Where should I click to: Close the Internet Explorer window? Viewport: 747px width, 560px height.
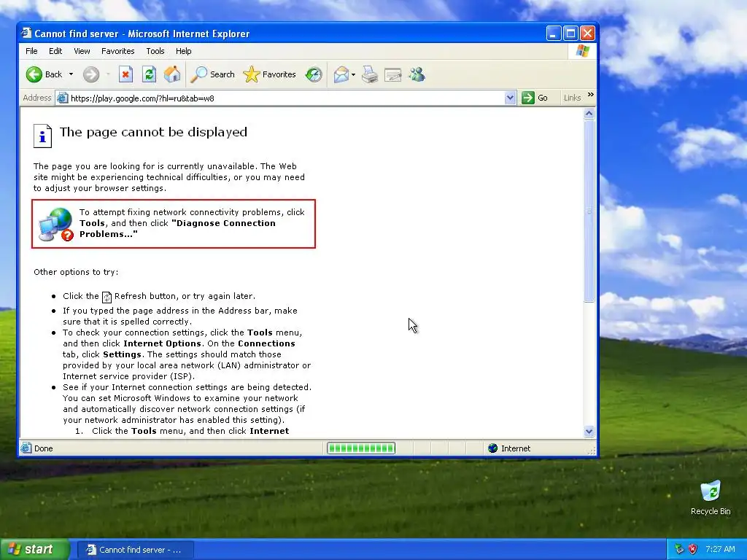[587, 34]
